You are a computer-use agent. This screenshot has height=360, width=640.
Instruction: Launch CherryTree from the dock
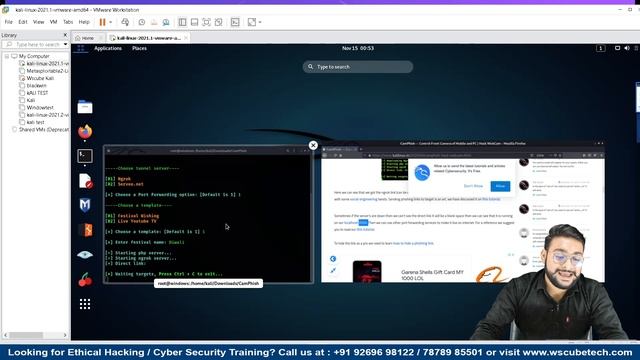coord(85,280)
